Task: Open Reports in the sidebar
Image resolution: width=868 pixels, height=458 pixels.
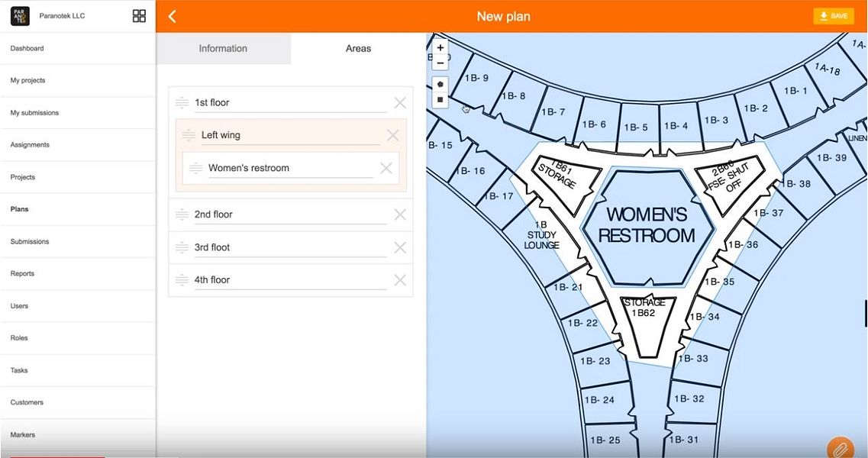Action: pos(78,273)
